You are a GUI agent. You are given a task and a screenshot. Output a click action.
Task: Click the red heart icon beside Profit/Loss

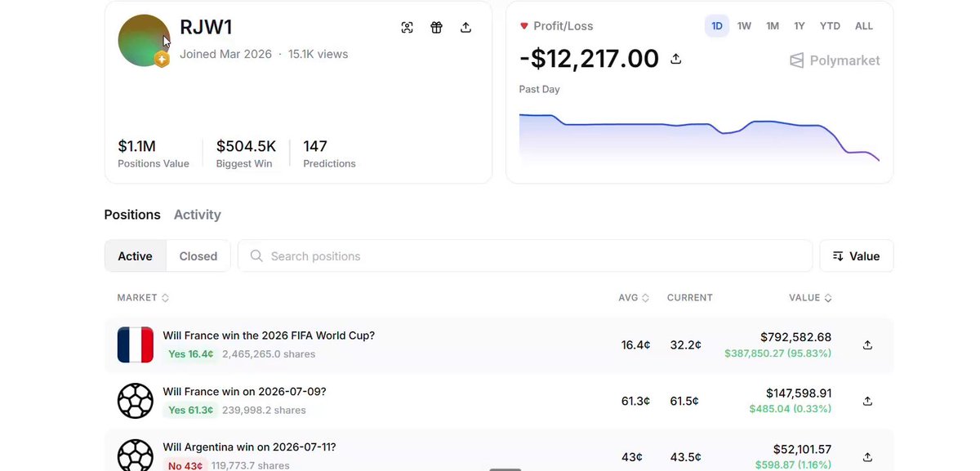pyautogui.click(x=524, y=26)
